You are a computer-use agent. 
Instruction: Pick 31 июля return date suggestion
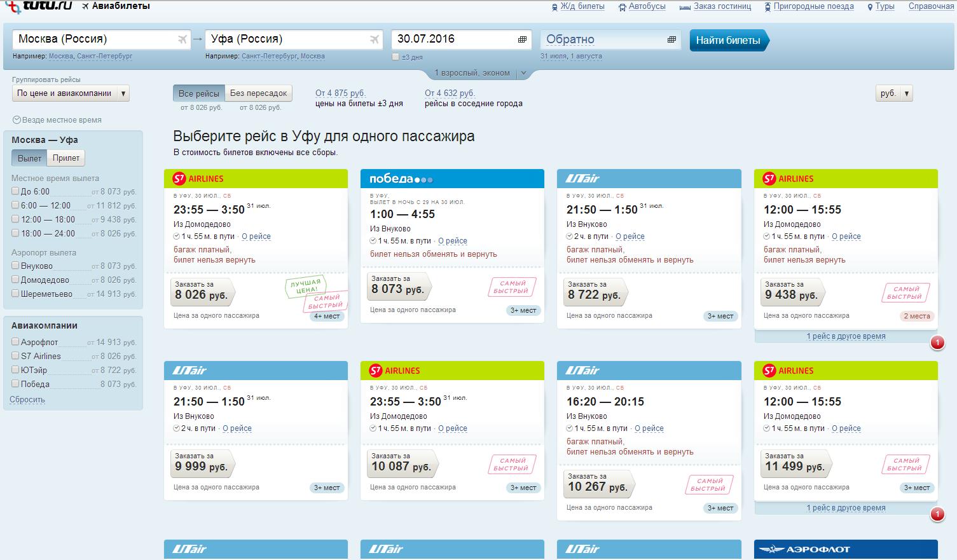pos(553,56)
